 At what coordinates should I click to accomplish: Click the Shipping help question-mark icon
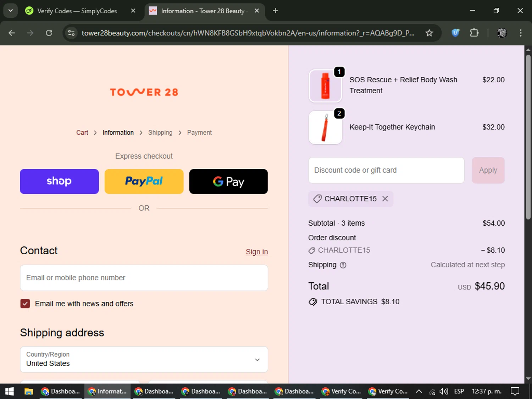click(343, 265)
